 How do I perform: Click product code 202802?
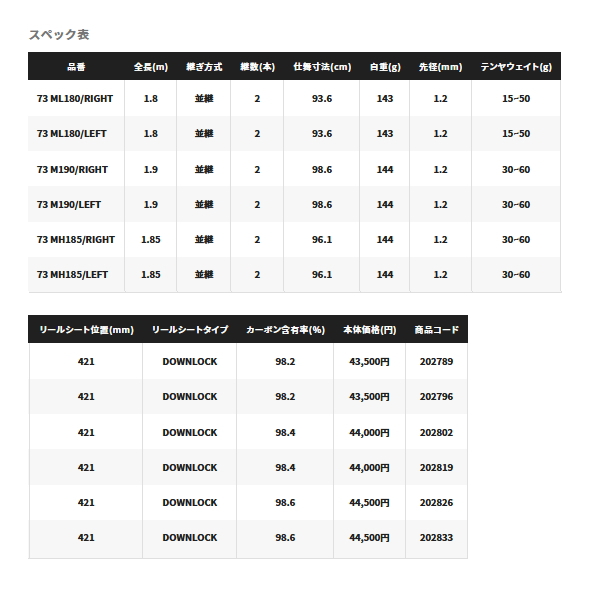click(436, 433)
